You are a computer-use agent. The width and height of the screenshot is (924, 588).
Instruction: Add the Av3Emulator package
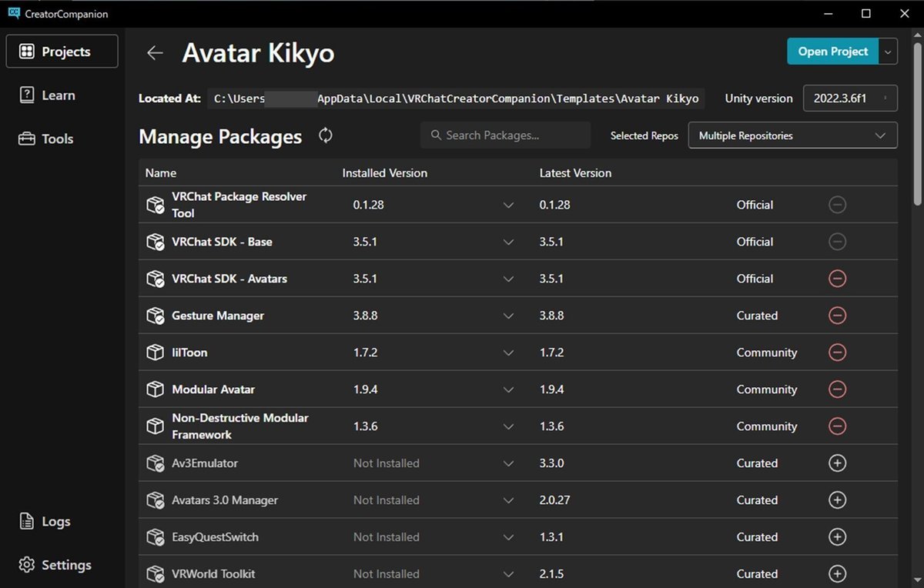click(x=837, y=463)
